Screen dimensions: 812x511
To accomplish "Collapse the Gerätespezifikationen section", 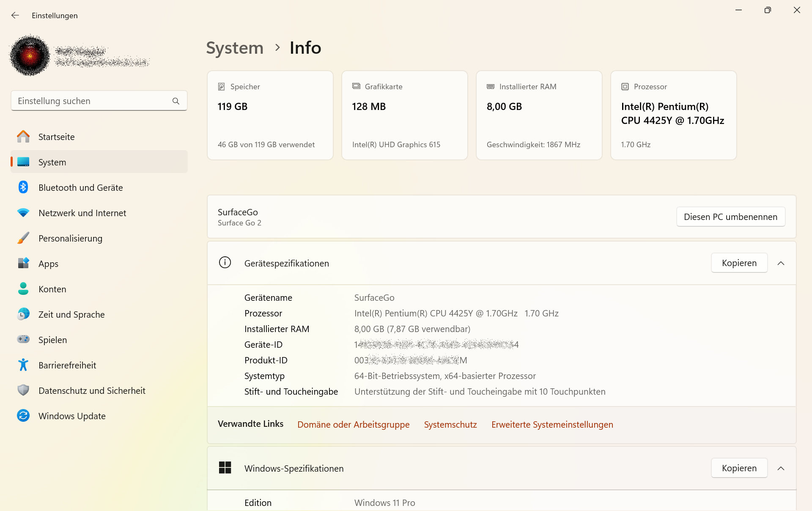I will tap(781, 263).
